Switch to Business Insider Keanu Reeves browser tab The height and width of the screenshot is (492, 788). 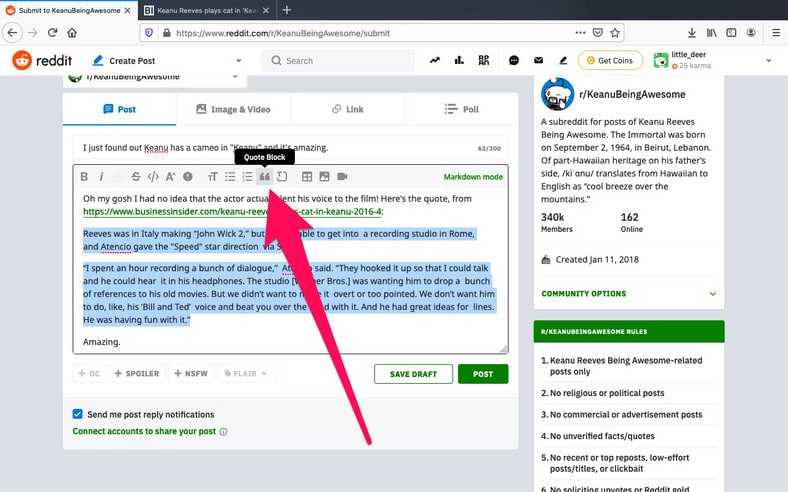[207, 10]
